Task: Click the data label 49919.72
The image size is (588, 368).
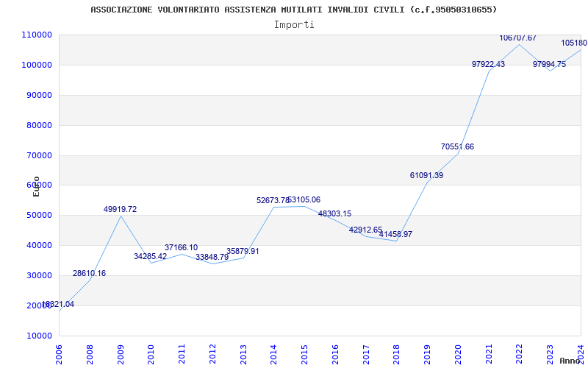Action: [x=120, y=209]
